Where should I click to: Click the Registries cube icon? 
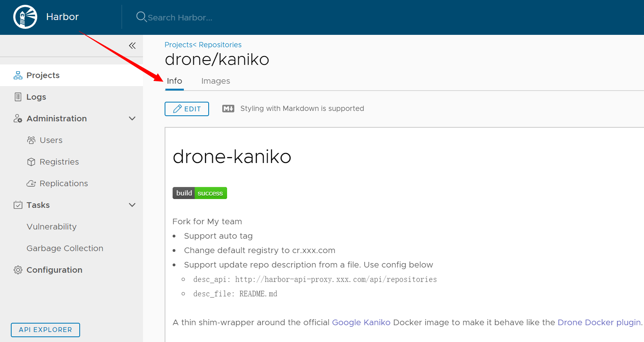(31, 162)
